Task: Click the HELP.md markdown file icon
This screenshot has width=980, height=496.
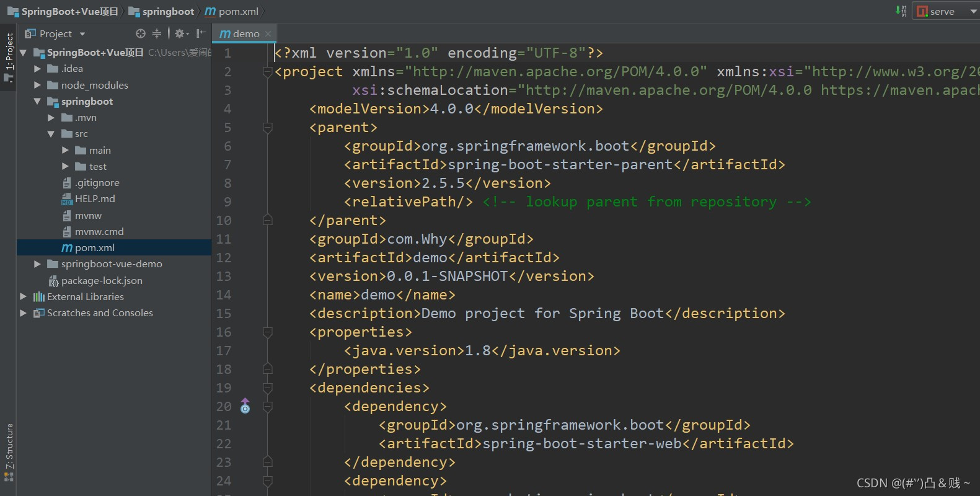Action: click(67, 199)
